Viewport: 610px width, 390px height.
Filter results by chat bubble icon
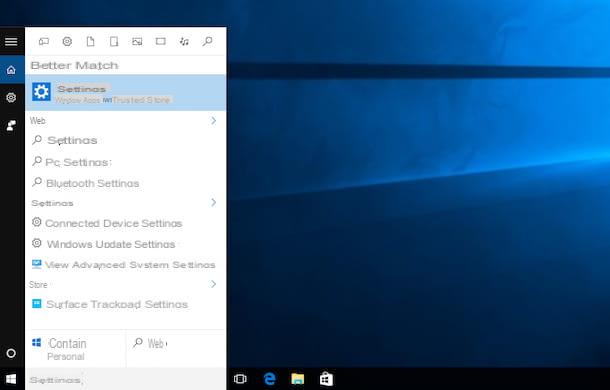coord(44,41)
